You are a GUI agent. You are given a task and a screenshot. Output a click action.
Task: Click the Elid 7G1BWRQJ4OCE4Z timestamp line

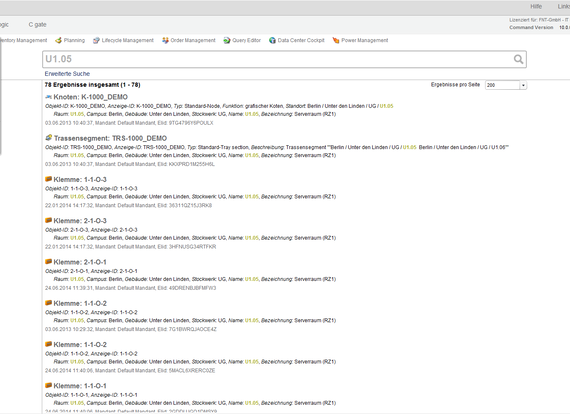pyautogui.click(x=131, y=329)
